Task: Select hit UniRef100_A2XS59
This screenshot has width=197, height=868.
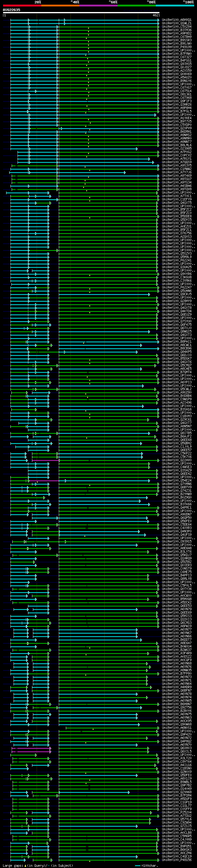Action: [177, 71]
